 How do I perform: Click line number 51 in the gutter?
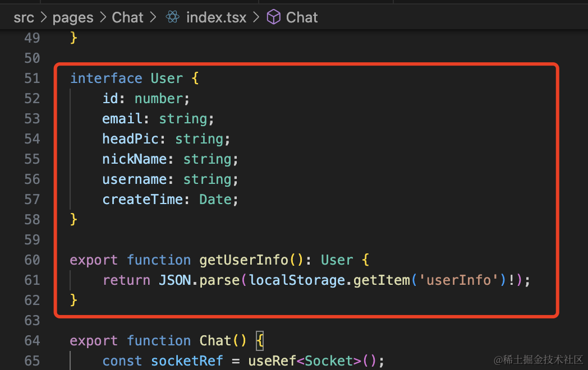pyautogui.click(x=32, y=78)
